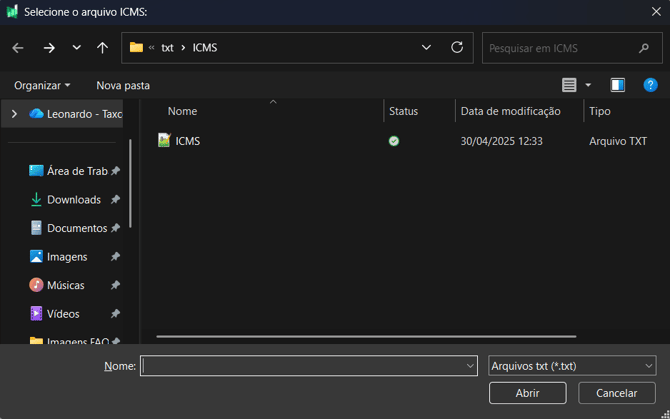The width and height of the screenshot is (670, 419).
Task: Toggle the preview pane icon
Action: pyautogui.click(x=617, y=85)
